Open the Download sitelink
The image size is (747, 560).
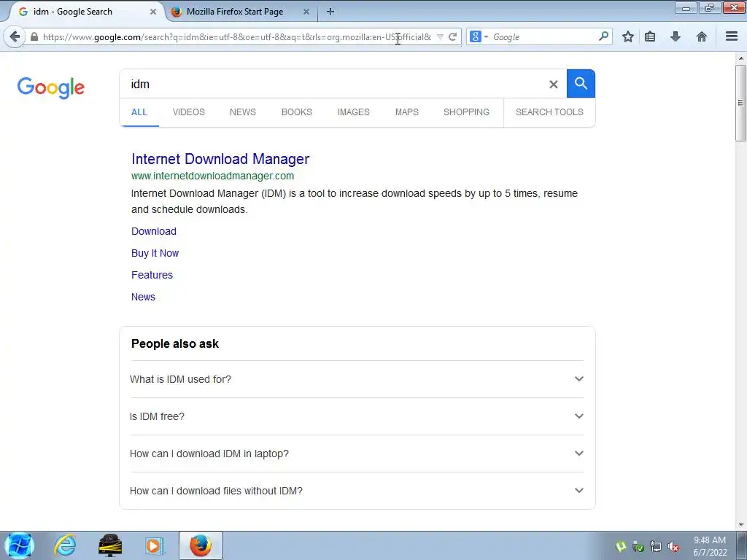(x=154, y=231)
